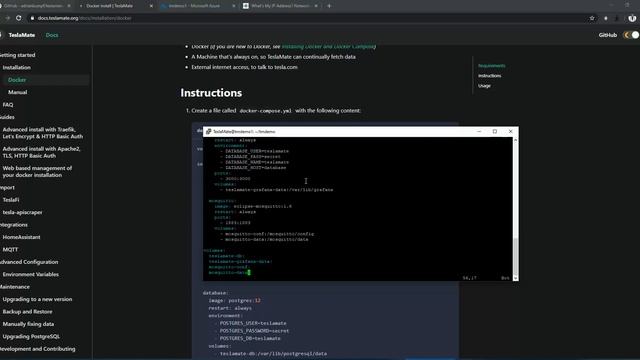Close the What's My IP Address tab
Viewport: 640px width, 360px height.
click(316, 6)
